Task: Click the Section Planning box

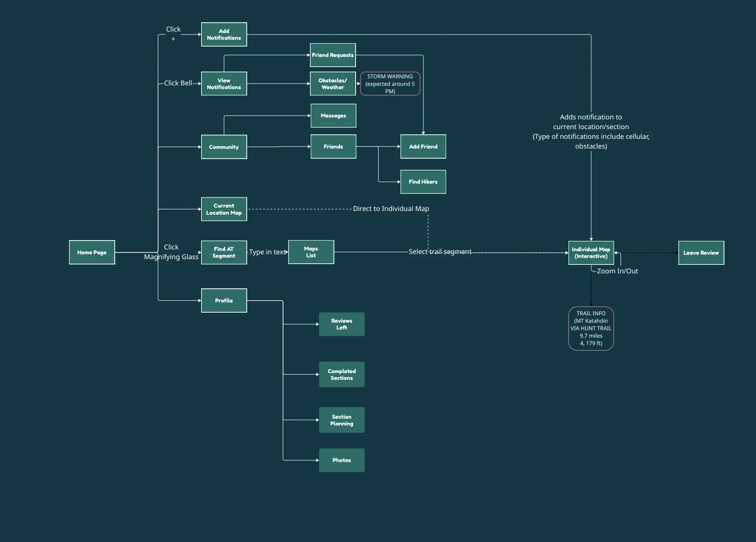Action: tap(341, 420)
